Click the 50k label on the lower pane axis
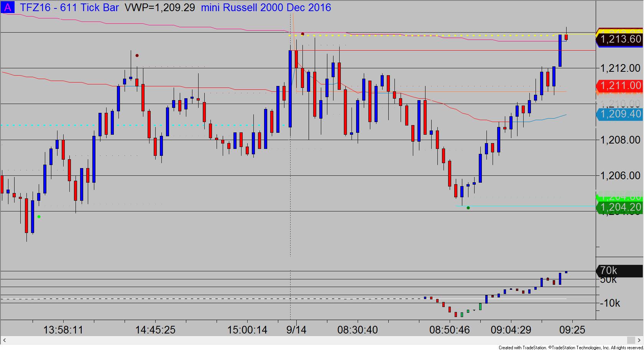The height and width of the screenshot is (350, 644). pyautogui.click(x=608, y=280)
